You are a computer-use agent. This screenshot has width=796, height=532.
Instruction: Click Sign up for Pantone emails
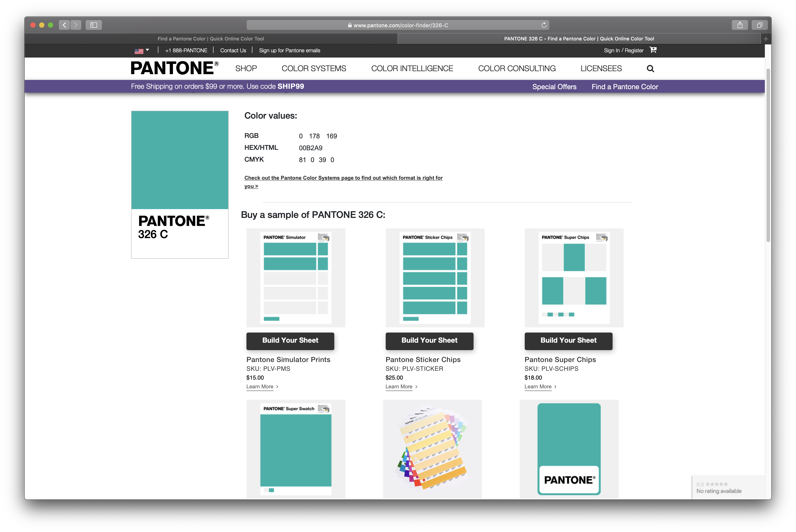(x=289, y=51)
